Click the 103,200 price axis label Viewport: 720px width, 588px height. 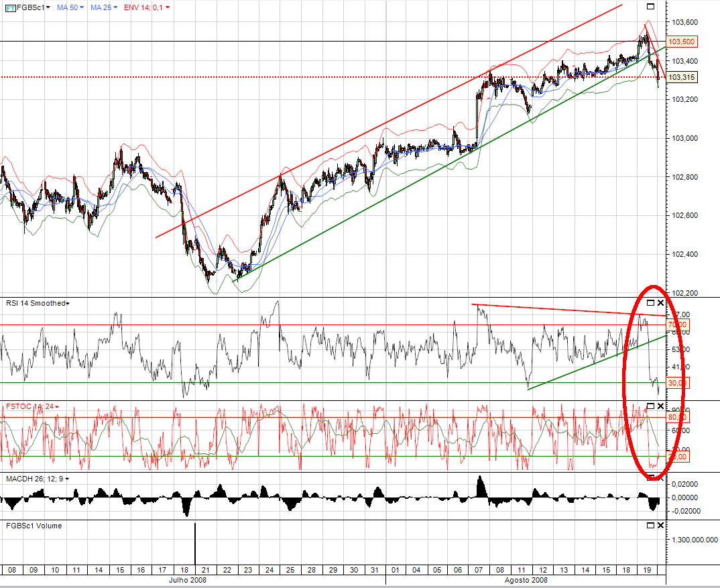(x=684, y=100)
